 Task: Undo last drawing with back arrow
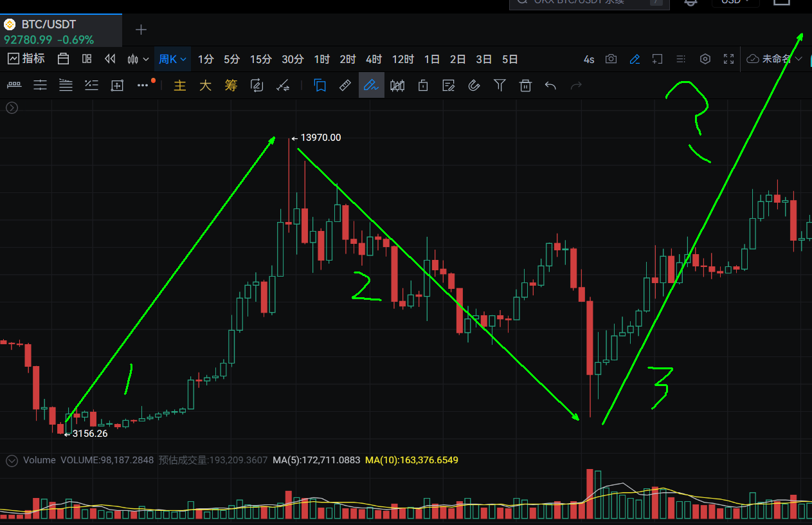tap(550, 85)
